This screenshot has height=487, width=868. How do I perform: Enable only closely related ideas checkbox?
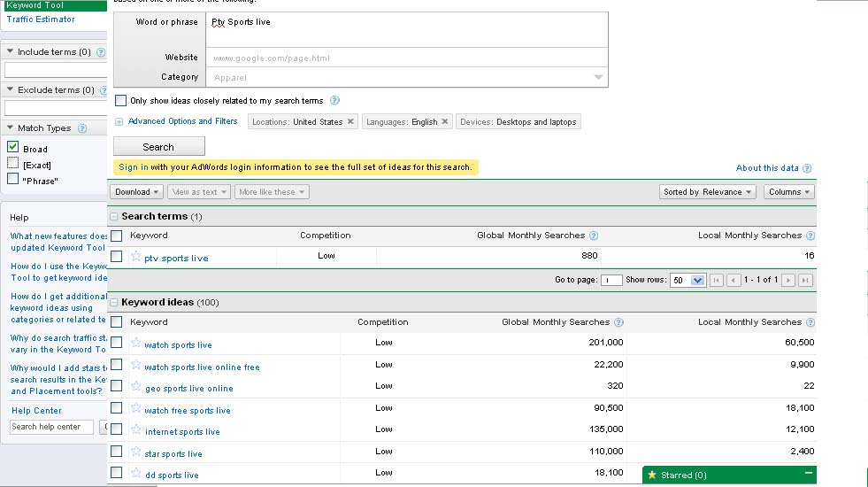pos(120,100)
